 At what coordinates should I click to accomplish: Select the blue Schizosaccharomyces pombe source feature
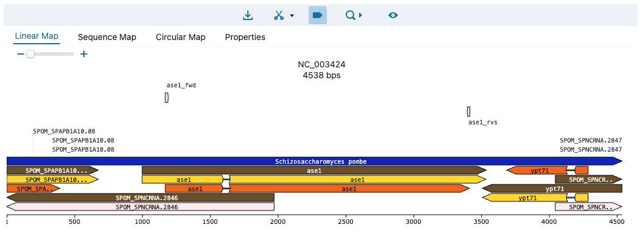[315, 161]
